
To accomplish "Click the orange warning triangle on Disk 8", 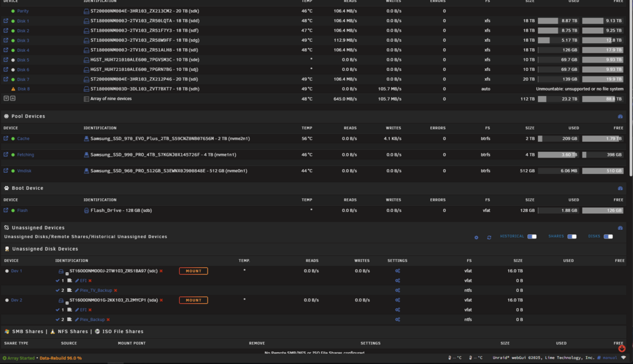I will 13,89.
